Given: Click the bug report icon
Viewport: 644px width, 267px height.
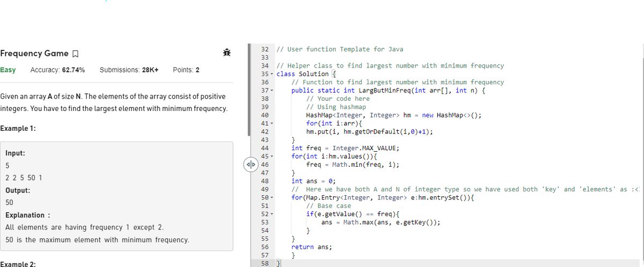Looking at the screenshot, I should pos(226,53).
